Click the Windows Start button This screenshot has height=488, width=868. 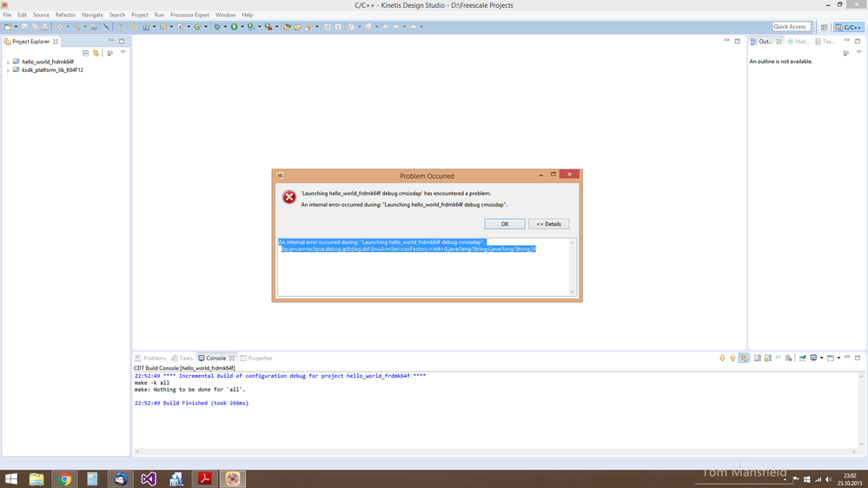coord(10,478)
